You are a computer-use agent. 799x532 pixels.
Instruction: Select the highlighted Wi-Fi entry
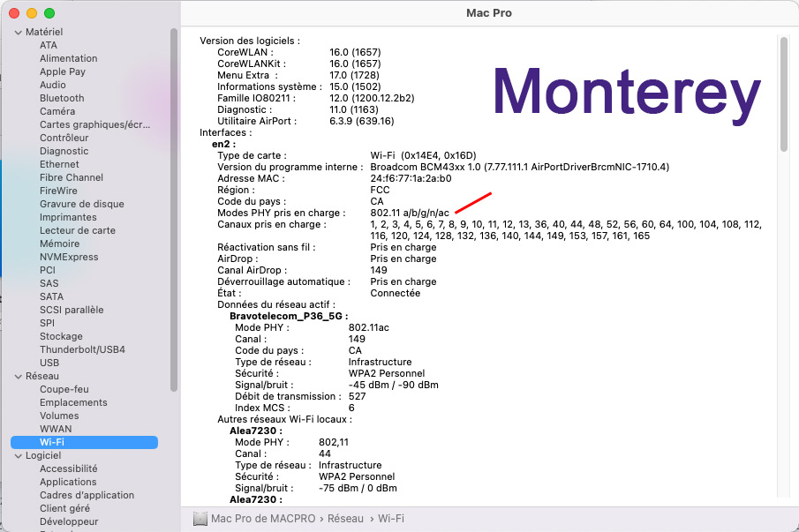pos(84,442)
